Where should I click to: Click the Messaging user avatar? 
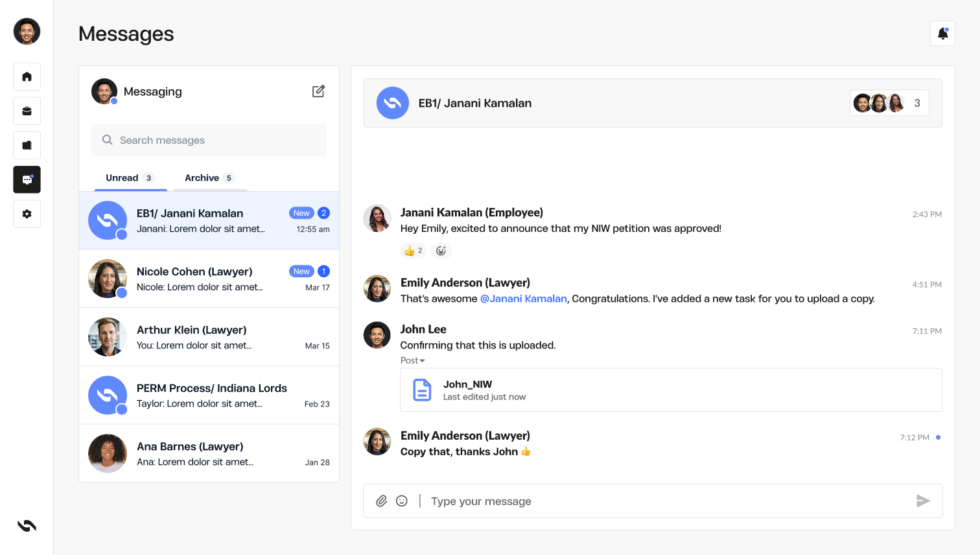pyautogui.click(x=104, y=91)
